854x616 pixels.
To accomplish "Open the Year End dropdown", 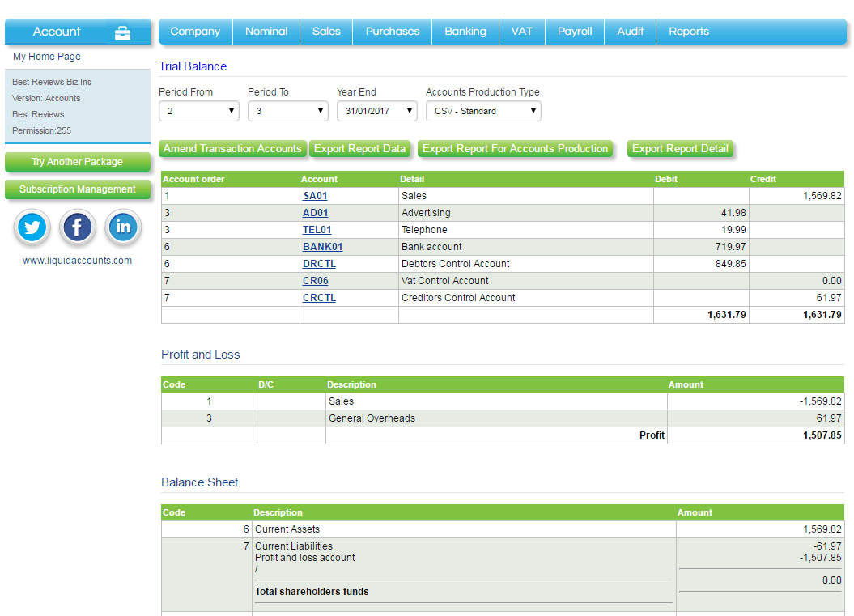I will (x=376, y=112).
